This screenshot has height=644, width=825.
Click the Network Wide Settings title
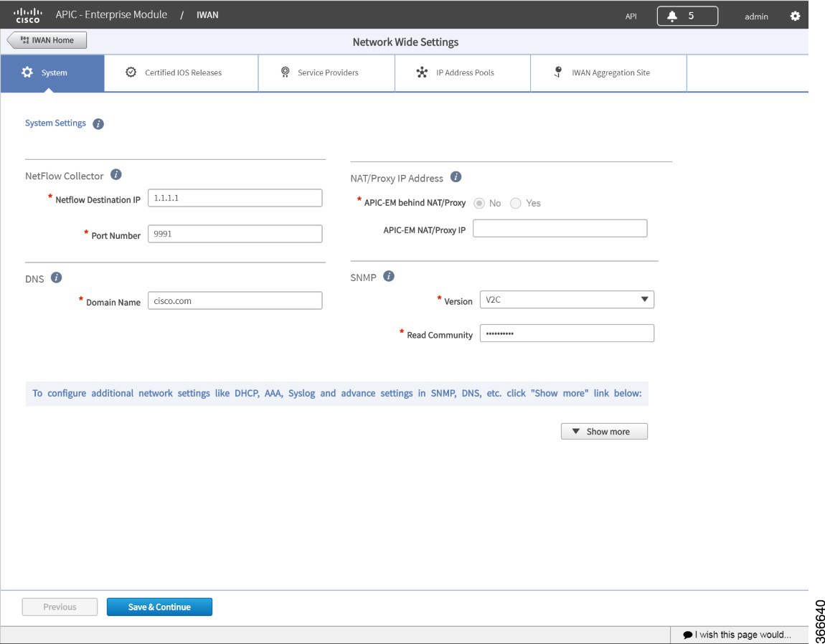(x=405, y=42)
